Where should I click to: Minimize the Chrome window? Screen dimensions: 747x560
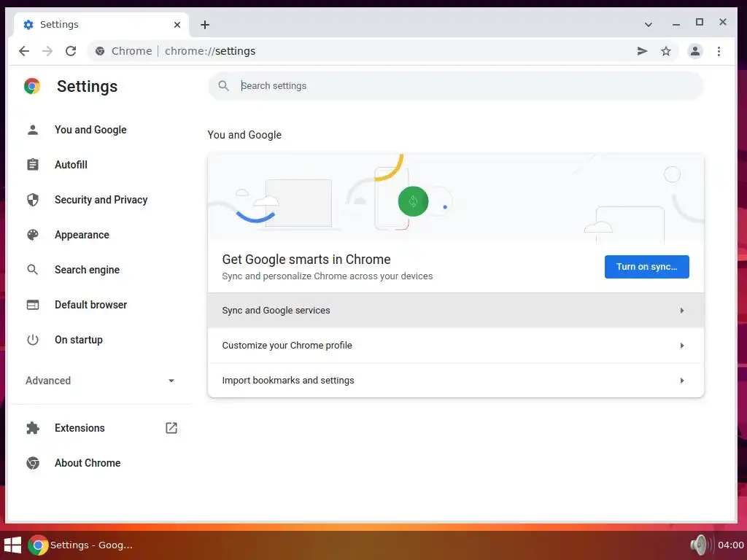[x=676, y=23]
